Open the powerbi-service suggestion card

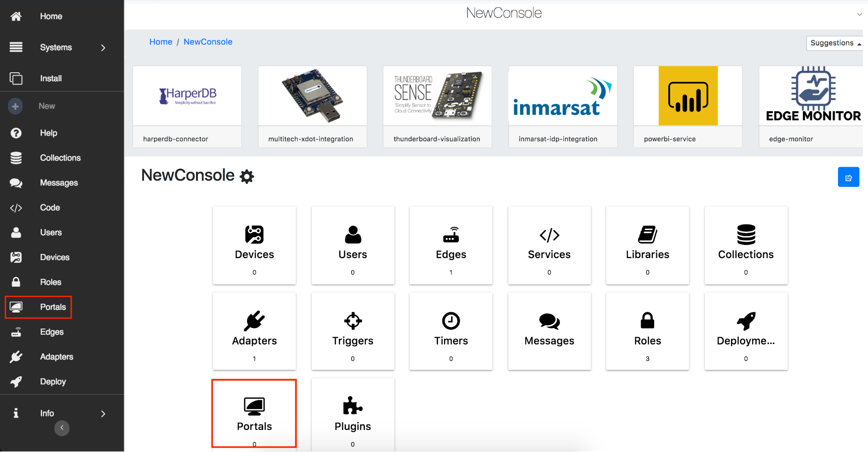(x=687, y=107)
